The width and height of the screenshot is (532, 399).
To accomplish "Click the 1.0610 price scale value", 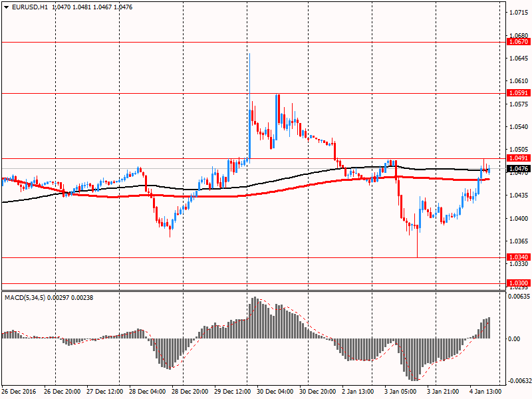I will 519,80.
